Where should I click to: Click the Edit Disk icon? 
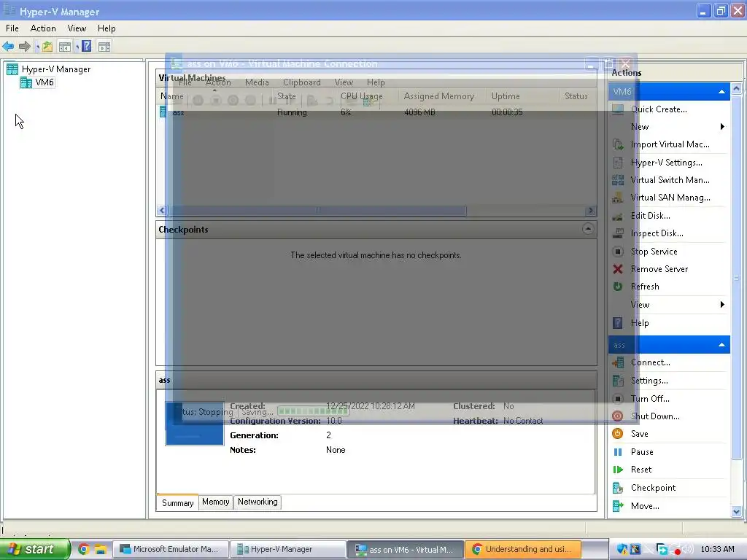(618, 216)
